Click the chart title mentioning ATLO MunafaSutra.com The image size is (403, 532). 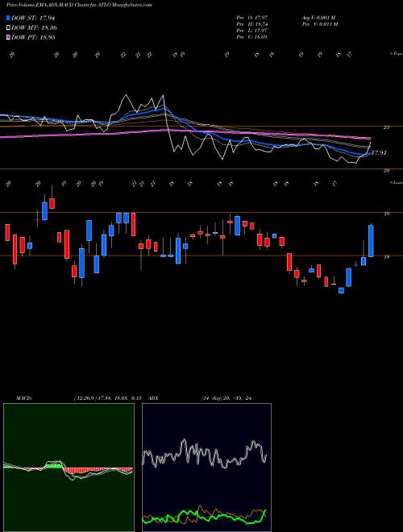point(79,5)
